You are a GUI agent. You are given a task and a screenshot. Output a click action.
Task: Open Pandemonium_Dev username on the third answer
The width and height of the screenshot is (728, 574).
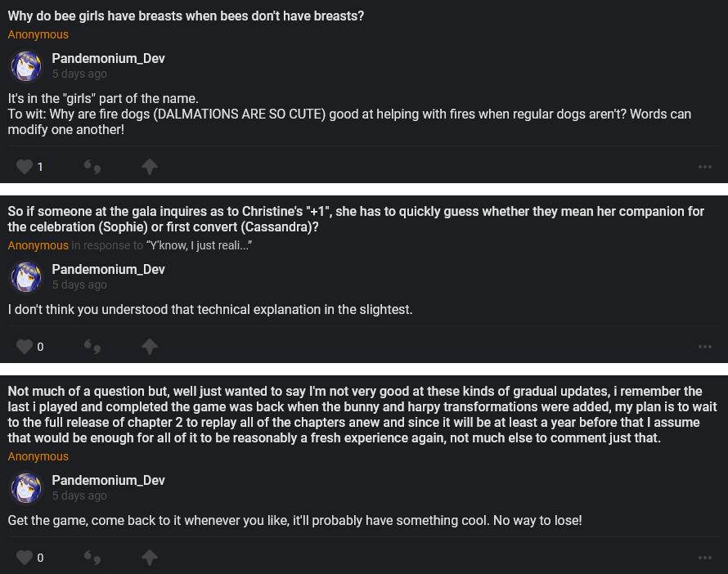tap(108, 481)
